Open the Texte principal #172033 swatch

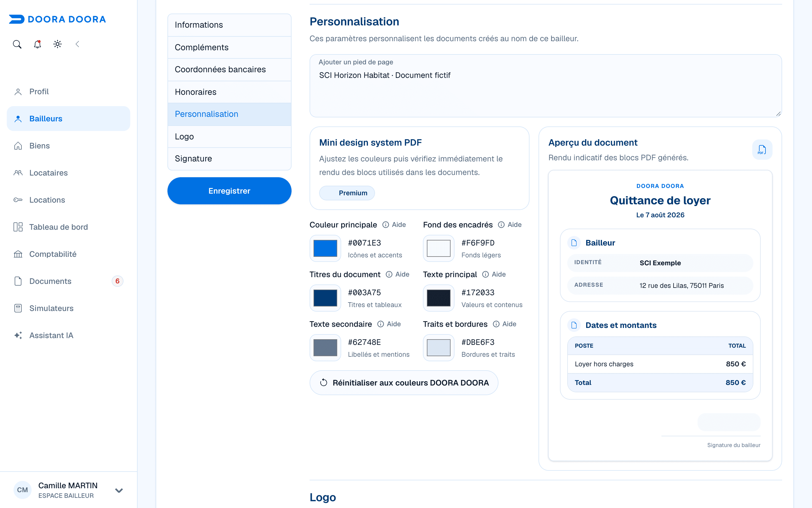point(438,298)
